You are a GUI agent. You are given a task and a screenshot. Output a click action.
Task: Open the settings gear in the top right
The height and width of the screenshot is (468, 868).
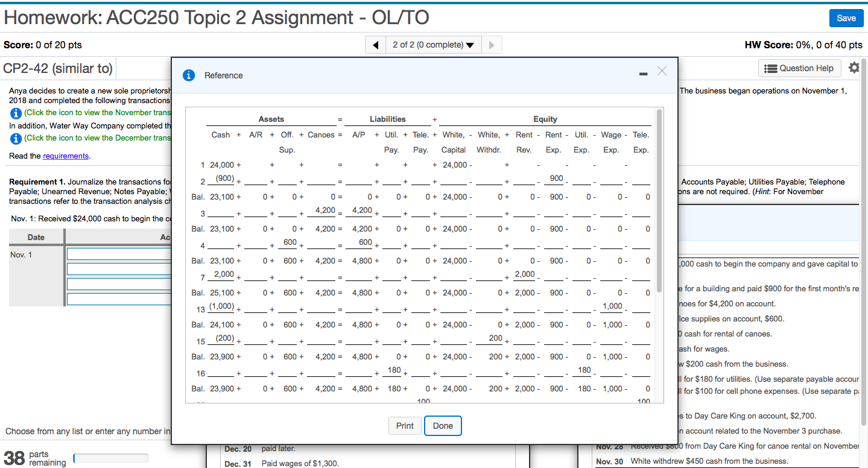pos(854,68)
